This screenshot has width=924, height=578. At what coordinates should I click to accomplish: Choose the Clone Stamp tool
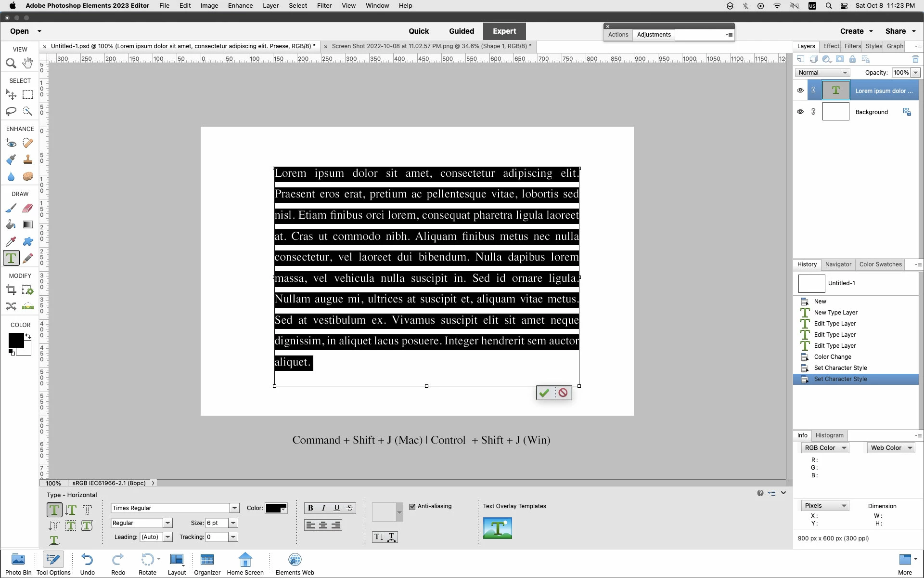pyautogui.click(x=27, y=159)
